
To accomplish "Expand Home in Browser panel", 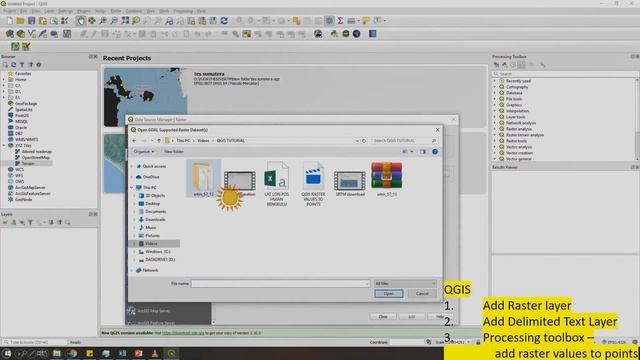I will pos(4,80).
